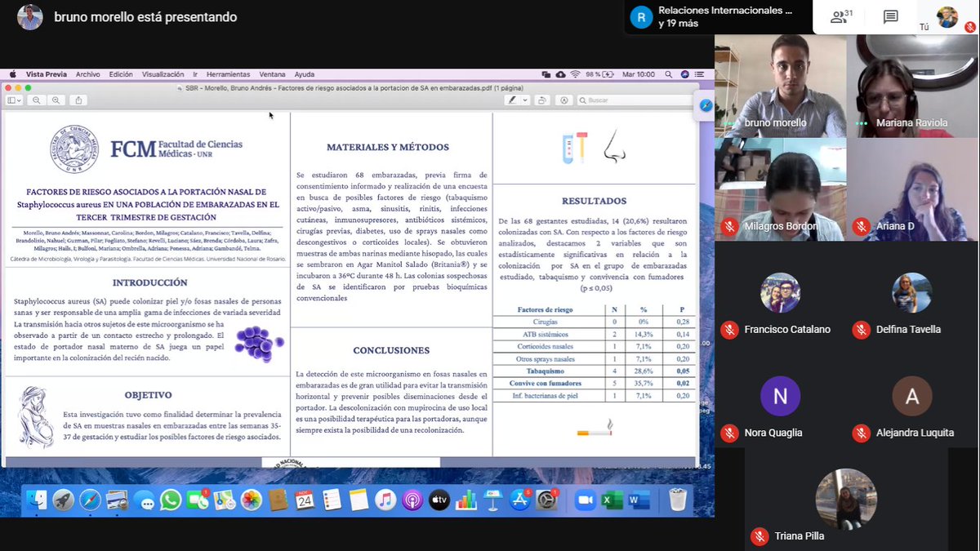This screenshot has height=551, width=980.
Task: Open Podcasts from the dock
Action: tap(412, 500)
